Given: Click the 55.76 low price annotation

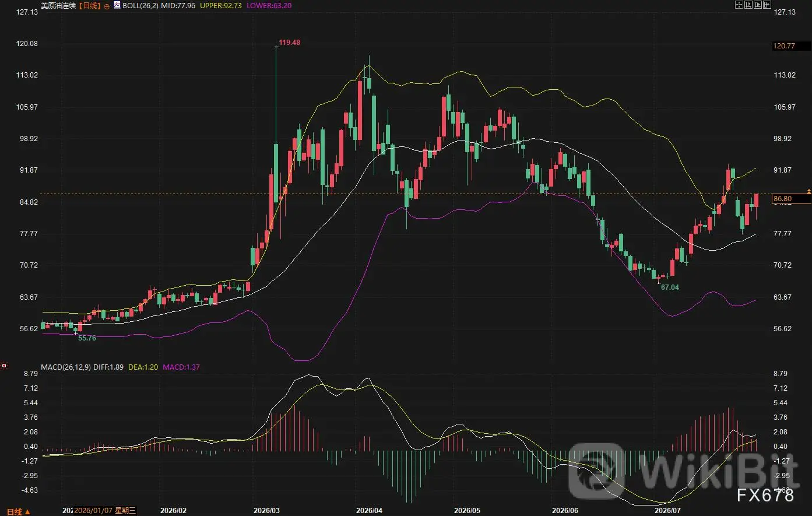Looking at the screenshot, I should pyautogui.click(x=87, y=338).
